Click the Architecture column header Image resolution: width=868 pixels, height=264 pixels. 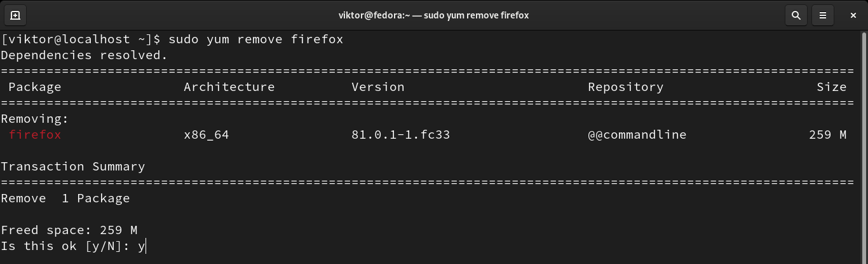tap(229, 87)
